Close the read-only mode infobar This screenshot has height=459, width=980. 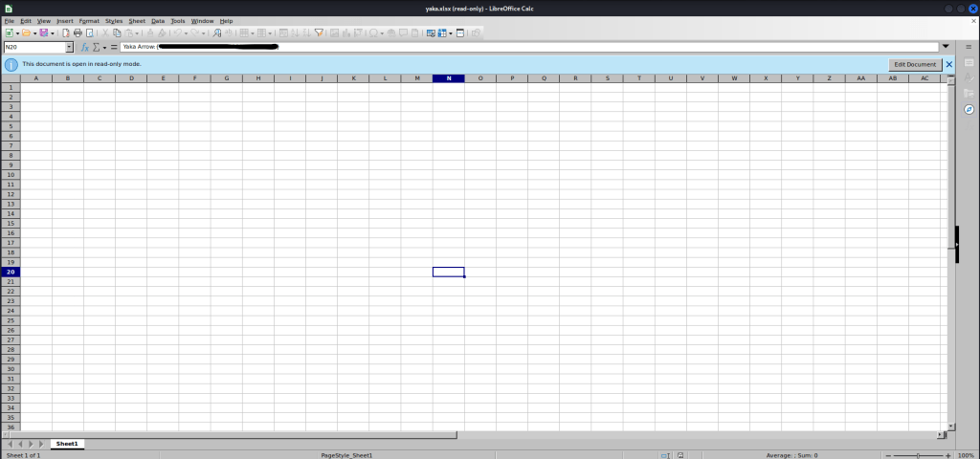tap(949, 64)
